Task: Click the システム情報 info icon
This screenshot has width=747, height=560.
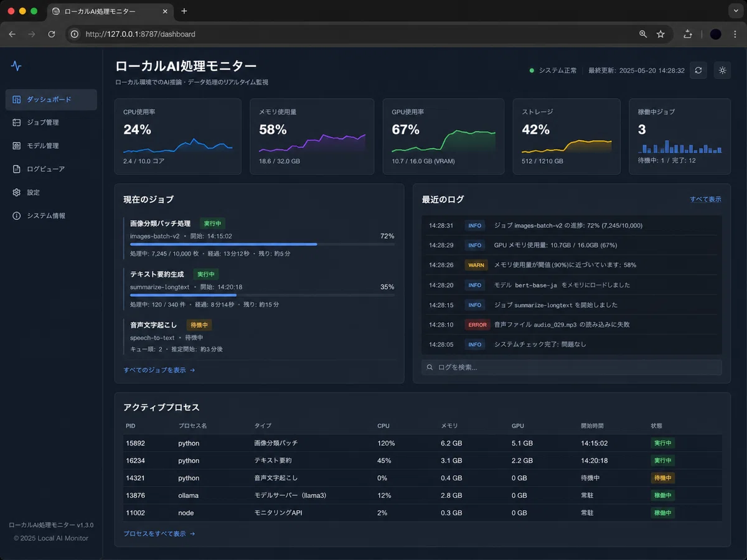Action: point(17,215)
